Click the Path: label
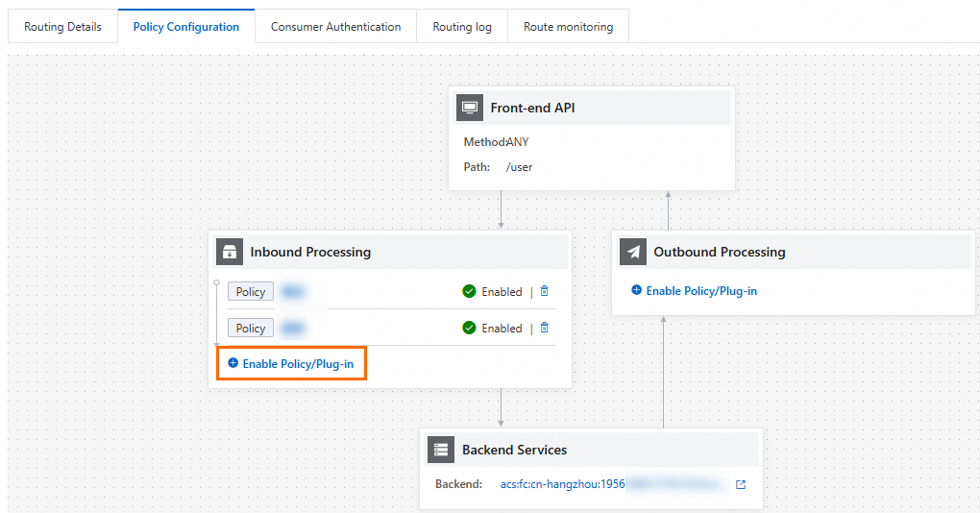 [477, 167]
